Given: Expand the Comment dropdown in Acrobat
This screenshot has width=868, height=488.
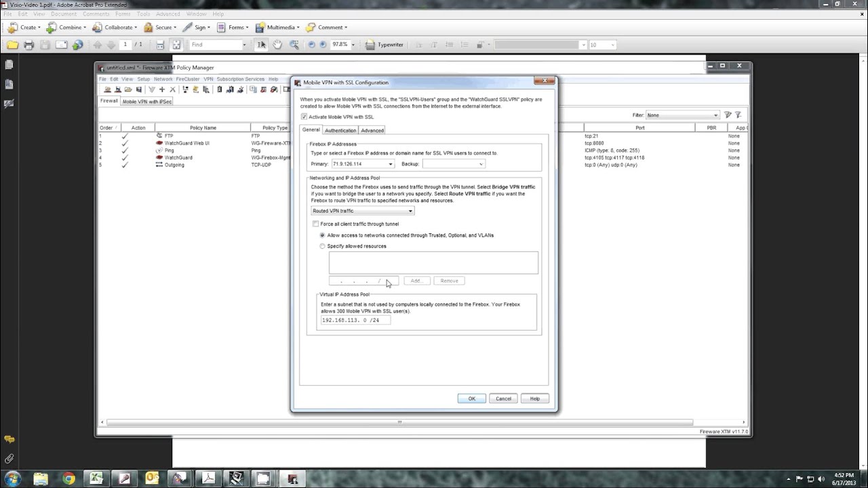Looking at the screenshot, I should pos(346,28).
